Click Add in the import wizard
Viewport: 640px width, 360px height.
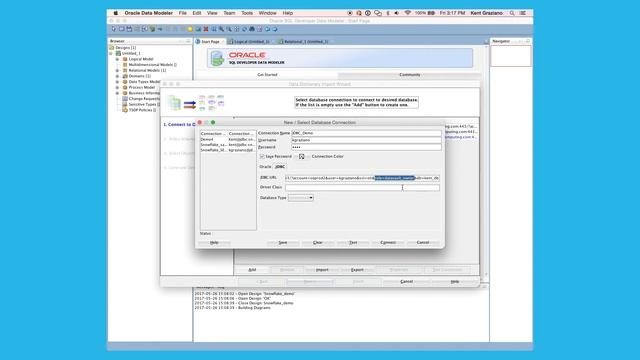[252, 270]
